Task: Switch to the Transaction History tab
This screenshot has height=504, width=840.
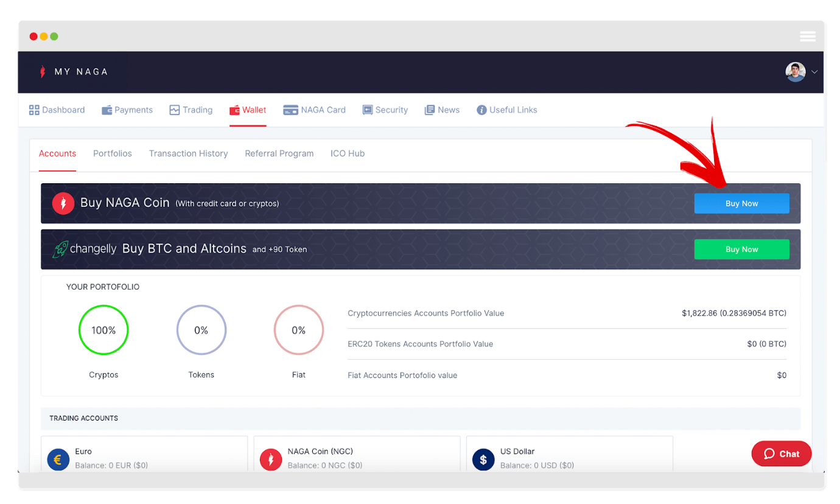Action: 189,153
